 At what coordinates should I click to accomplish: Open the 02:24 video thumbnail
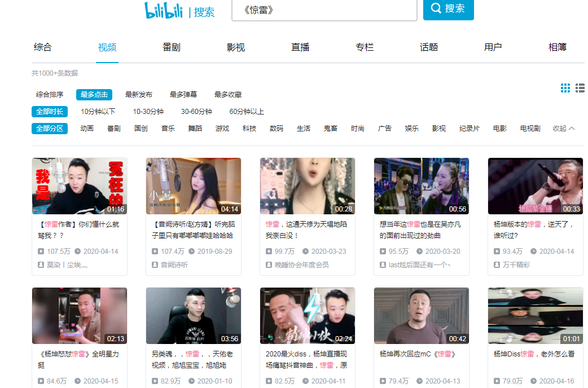(x=308, y=316)
